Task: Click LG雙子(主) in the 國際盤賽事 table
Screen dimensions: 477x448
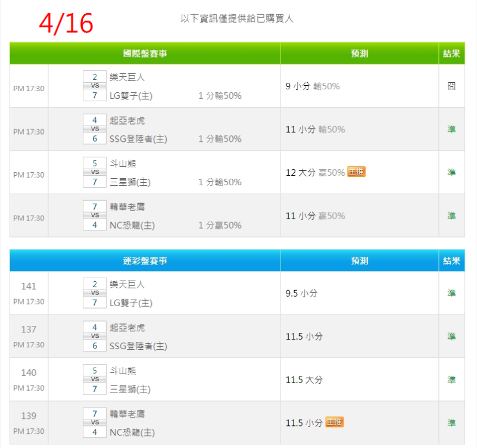Action: 131,96
